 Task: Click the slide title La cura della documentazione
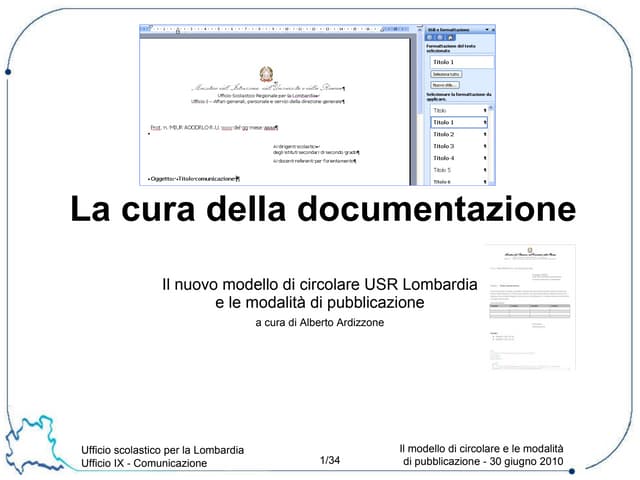point(322,211)
